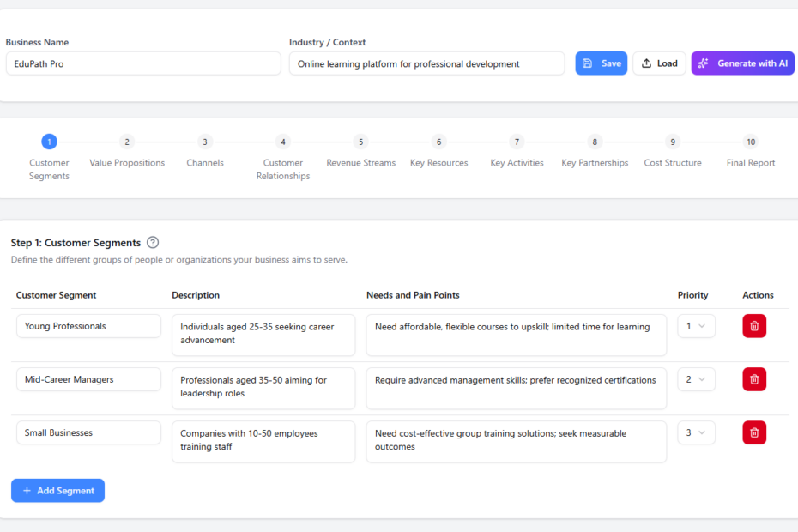The image size is (798, 532).
Task: Add a new segment row
Action: click(x=57, y=491)
